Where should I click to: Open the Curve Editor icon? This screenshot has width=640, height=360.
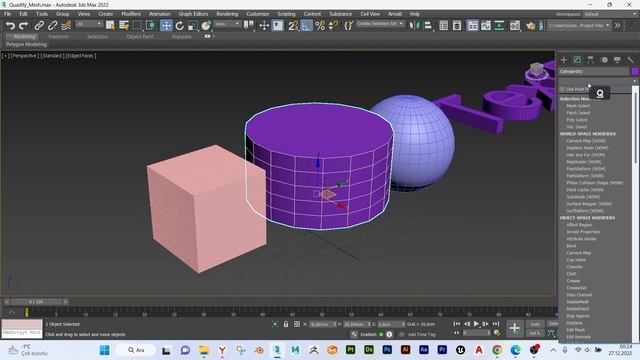pos(486,26)
